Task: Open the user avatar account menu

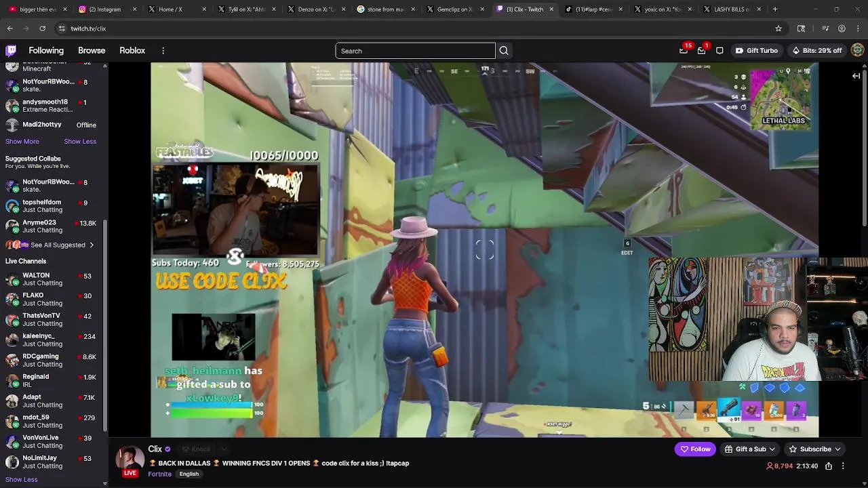Action: click(858, 51)
